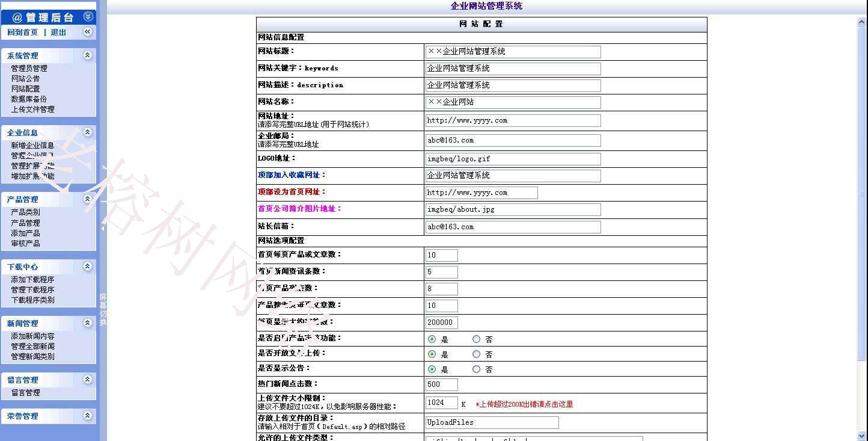Open 网站公告 menu item
Image resolution: width=868 pixels, height=441 pixels.
coord(25,79)
